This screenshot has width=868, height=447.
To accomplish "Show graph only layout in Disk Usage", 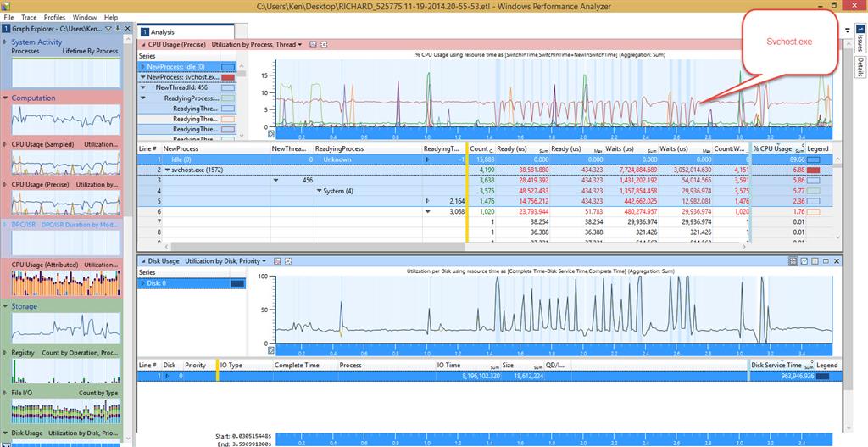I will pos(804,261).
